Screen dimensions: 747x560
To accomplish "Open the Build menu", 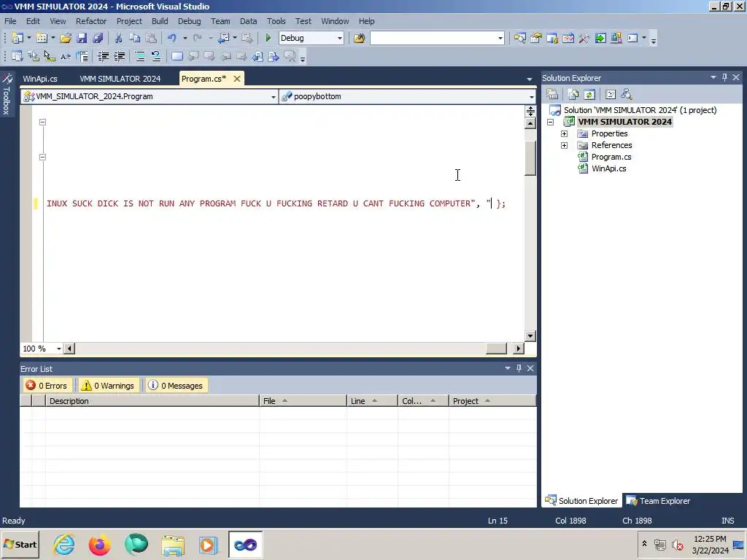I will click(160, 21).
